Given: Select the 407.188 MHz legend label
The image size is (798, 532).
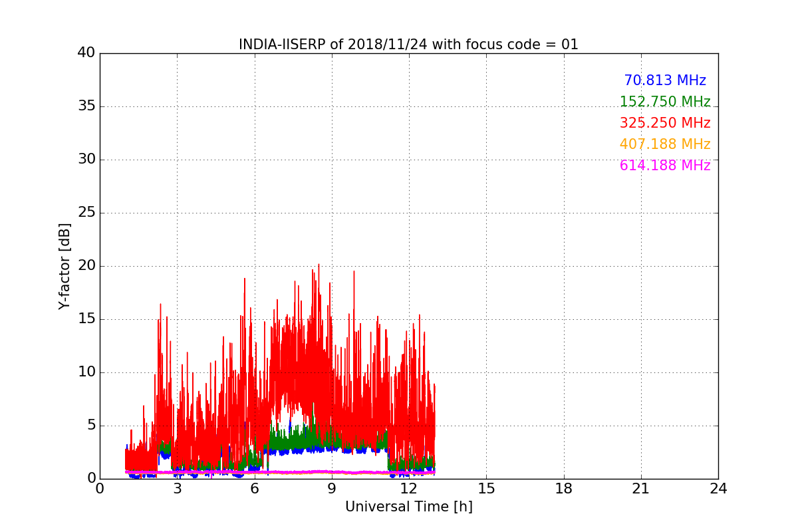Looking at the screenshot, I should [665, 144].
